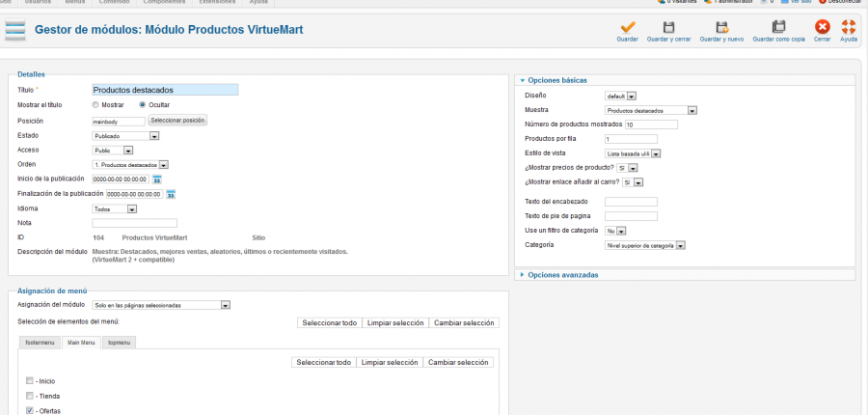Screen dimensions: 868x415
Task: Open the Diseño dropdown showing default
Action: click(x=620, y=96)
